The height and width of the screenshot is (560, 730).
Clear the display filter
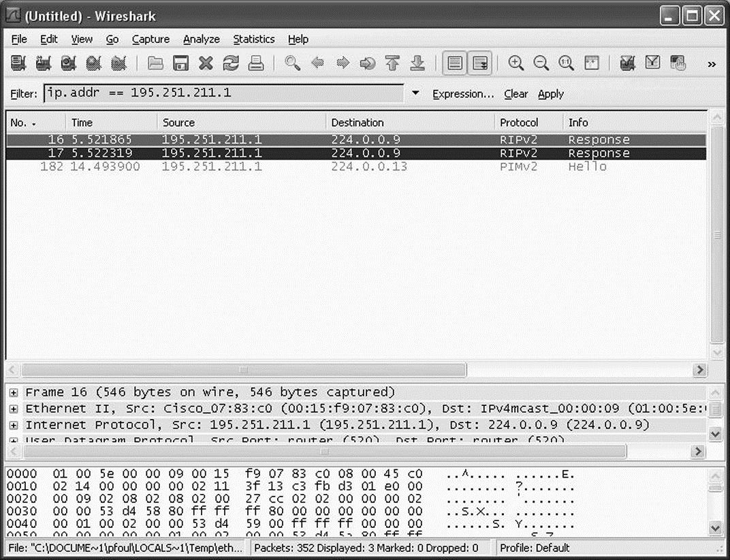pos(516,94)
